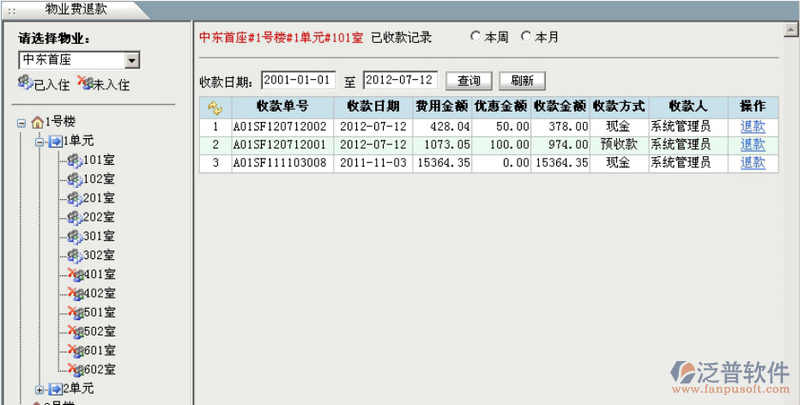800x405 pixels.
Task: Click the 收款方式 column header
Action: tap(619, 107)
